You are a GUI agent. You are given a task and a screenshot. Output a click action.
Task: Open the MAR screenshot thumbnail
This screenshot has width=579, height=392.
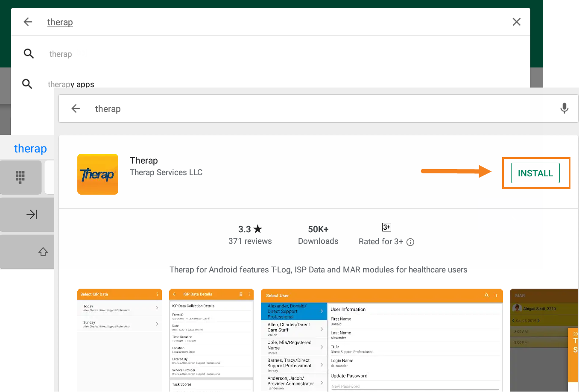[x=544, y=340]
